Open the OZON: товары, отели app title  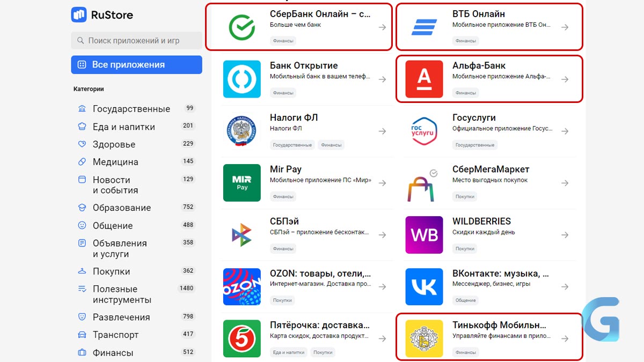pyautogui.click(x=320, y=274)
